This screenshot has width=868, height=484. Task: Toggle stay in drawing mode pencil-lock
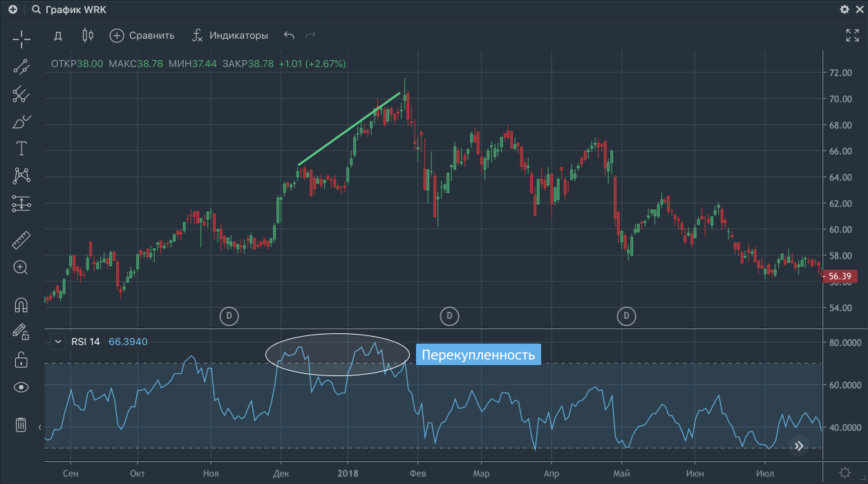point(21,332)
